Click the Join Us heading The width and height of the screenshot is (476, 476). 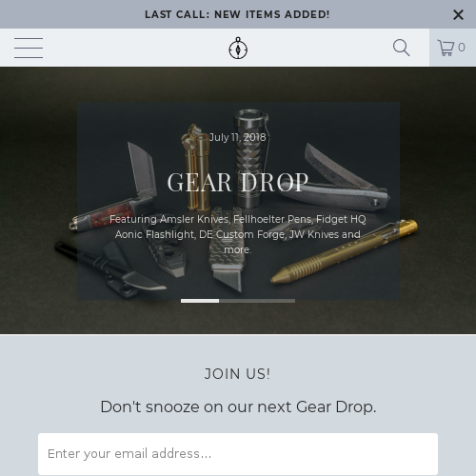[237, 374]
